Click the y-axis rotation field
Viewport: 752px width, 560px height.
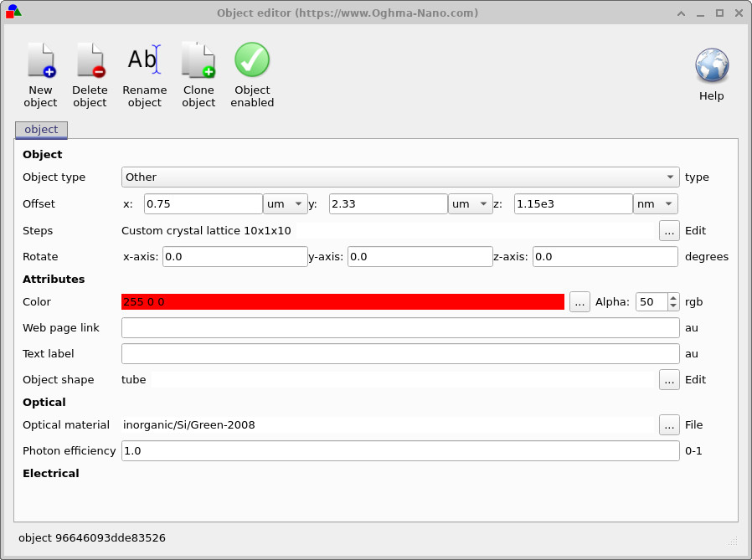pyautogui.click(x=420, y=256)
